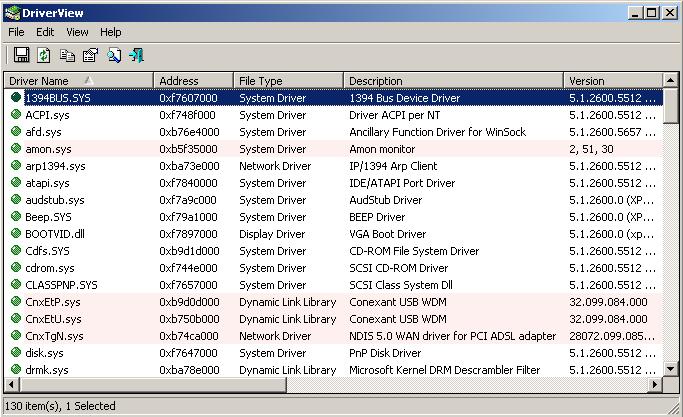
Task: Sort by the Address column header
Action: pyautogui.click(x=193, y=81)
